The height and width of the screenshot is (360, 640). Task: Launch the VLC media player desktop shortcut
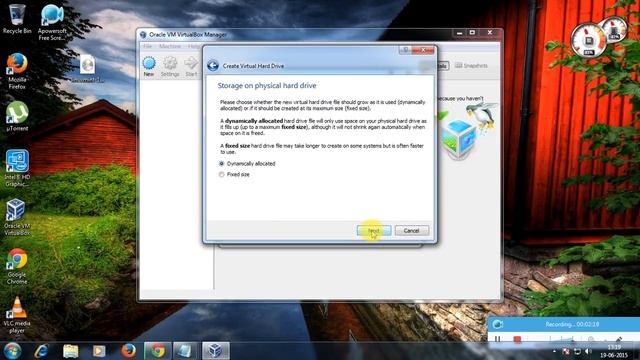17,315
